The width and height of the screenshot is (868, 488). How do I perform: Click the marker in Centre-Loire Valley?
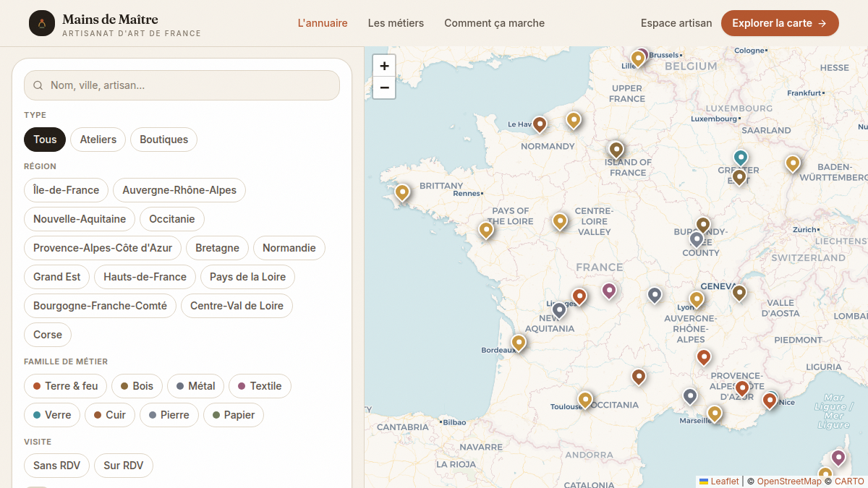[x=560, y=222]
